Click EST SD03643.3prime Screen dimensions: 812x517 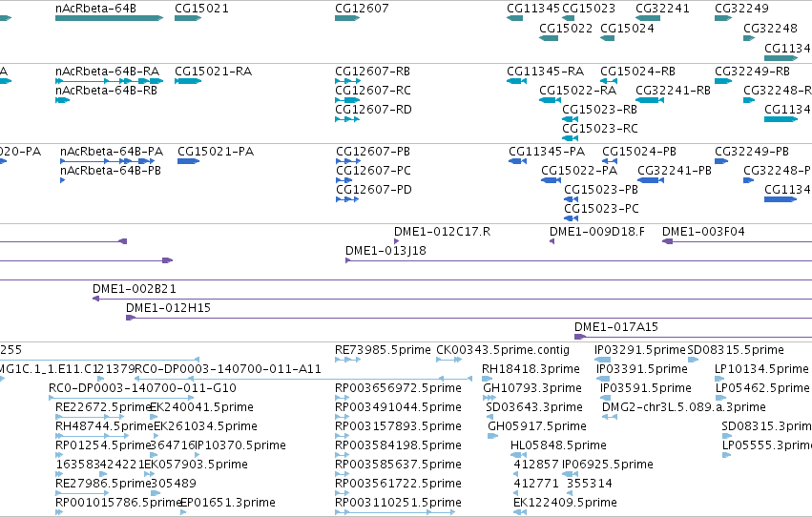click(x=489, y=417)
